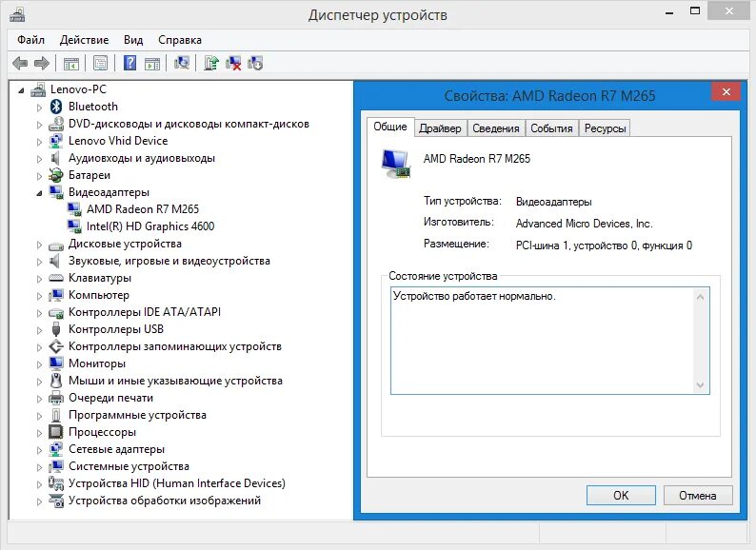
Task: Expand the Компьютер node
Action: click(40, 296)
